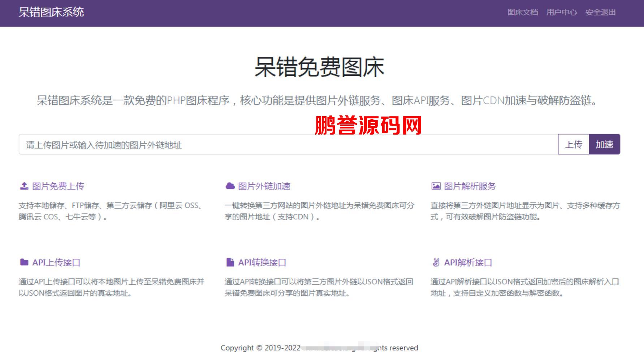The width and height of the screenshot is (644, 363).
Task: Click the upload icon beside 图片免费上传
Action: pos(24,186)
